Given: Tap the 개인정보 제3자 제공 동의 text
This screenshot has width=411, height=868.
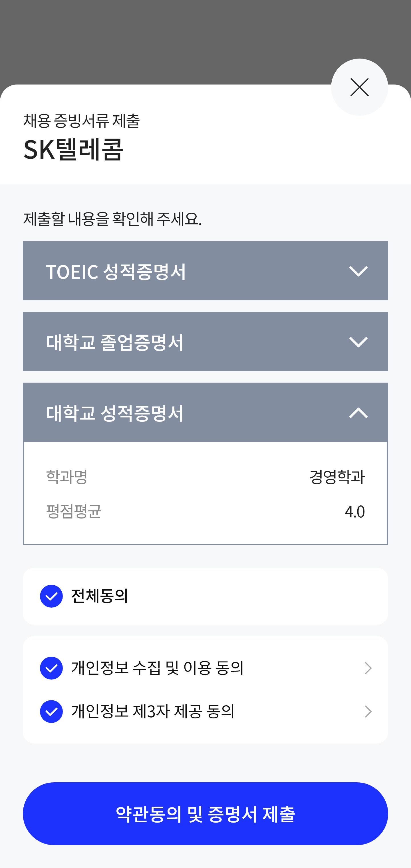Looking at the screenshot, I should click(x=153, y=711).
